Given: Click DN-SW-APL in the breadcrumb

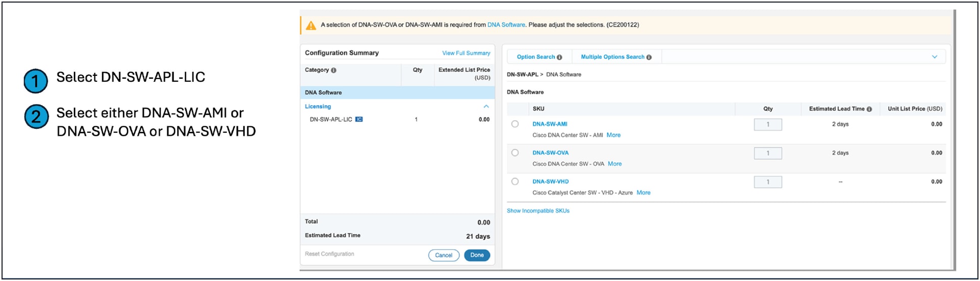Looking at the screenshot, I should pos(522,74).
